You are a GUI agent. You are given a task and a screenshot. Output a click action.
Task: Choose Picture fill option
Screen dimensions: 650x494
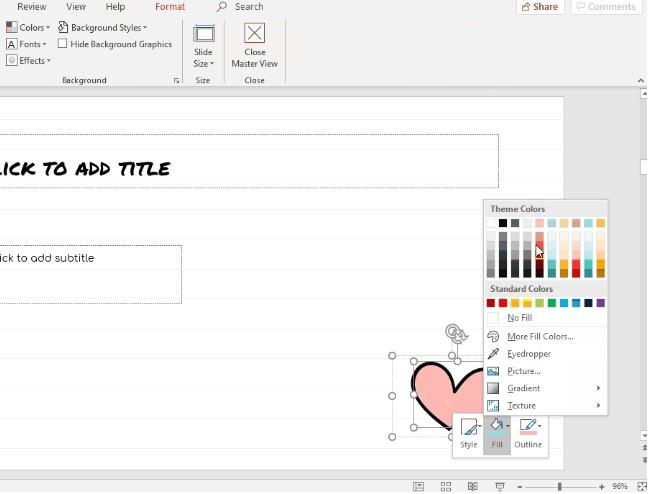545,371
